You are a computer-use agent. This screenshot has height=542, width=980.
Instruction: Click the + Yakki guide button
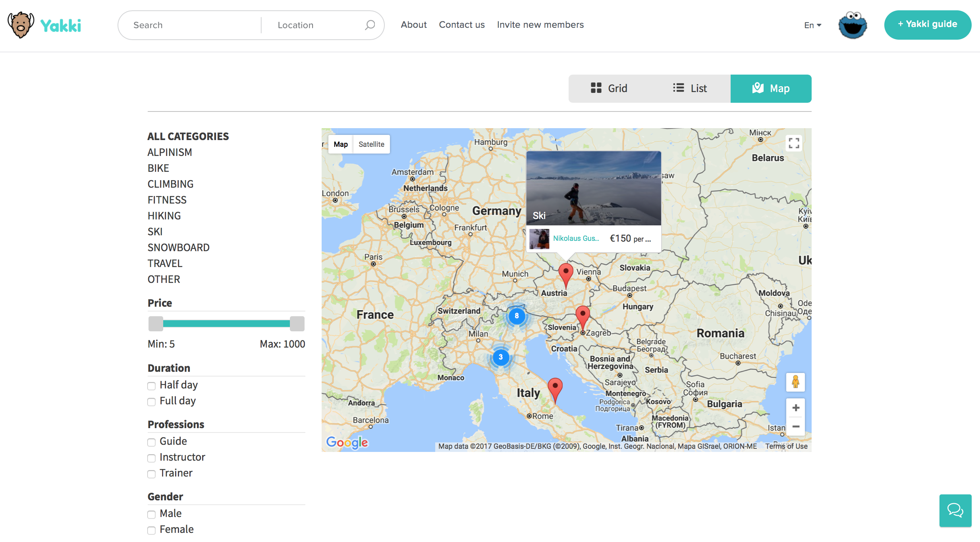[x=928, y=24]
